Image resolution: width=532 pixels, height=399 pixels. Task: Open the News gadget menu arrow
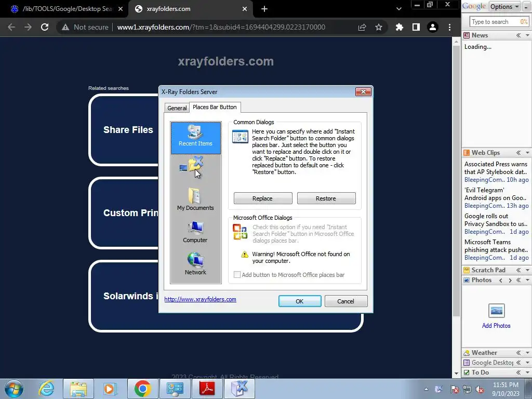coord(527,35)
